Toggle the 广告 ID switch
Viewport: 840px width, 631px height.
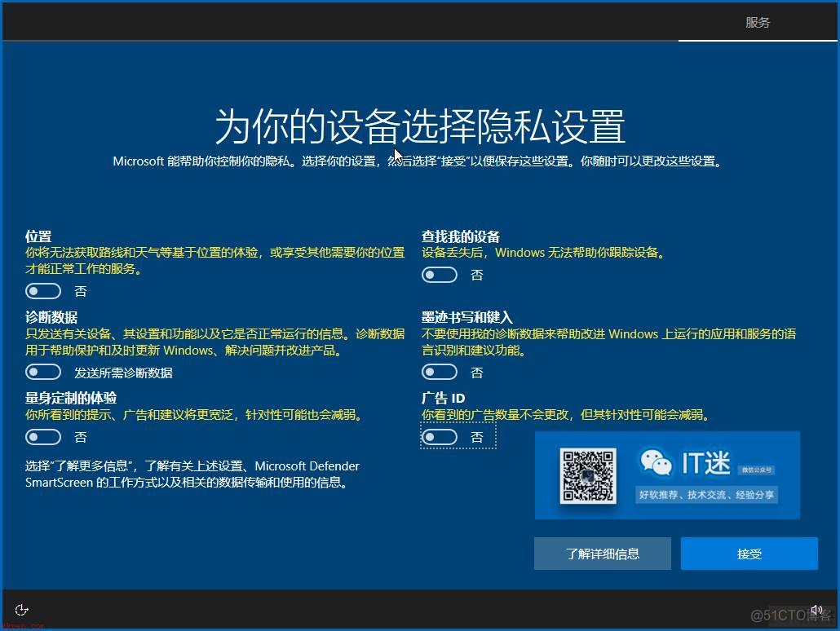tap(440, 437)
